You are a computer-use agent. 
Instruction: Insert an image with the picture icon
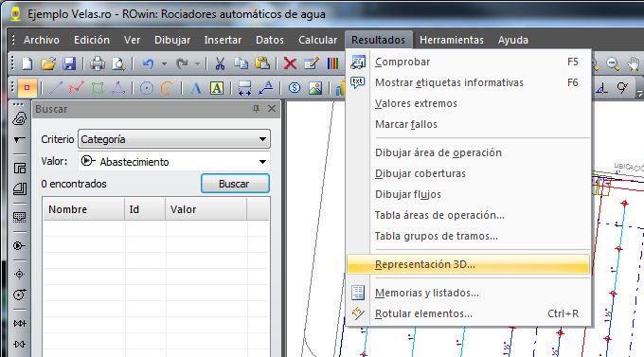click(x=315, y=88)
